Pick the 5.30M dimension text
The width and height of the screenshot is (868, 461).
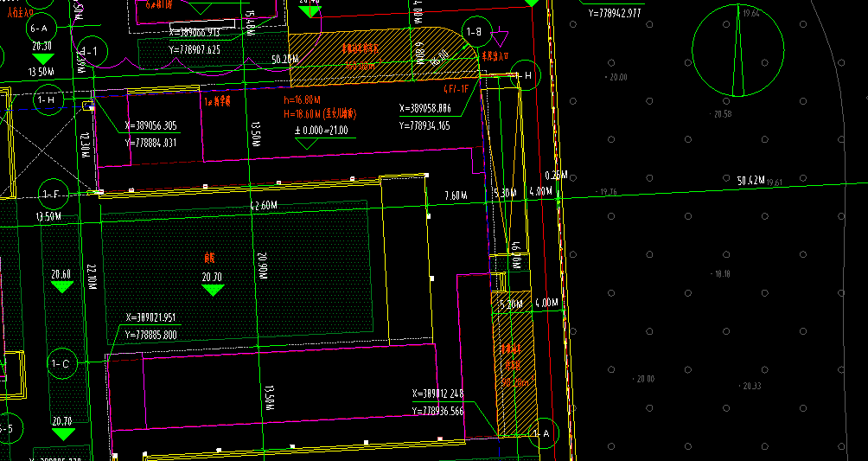tap(505, 193)
